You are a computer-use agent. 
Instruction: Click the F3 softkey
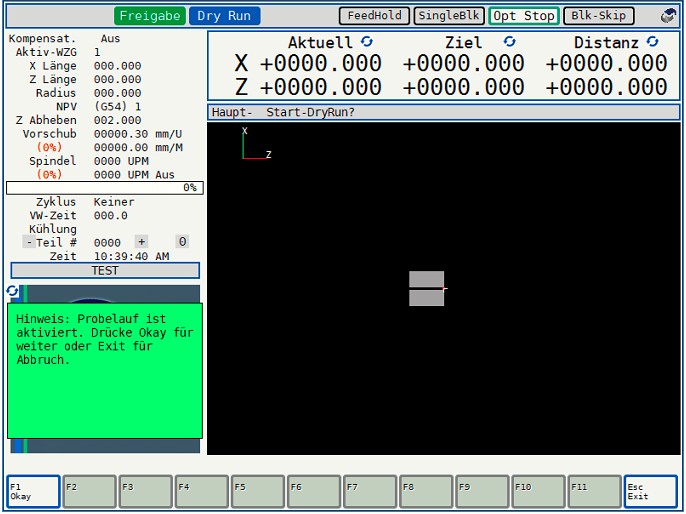click(x=145, y=492)
